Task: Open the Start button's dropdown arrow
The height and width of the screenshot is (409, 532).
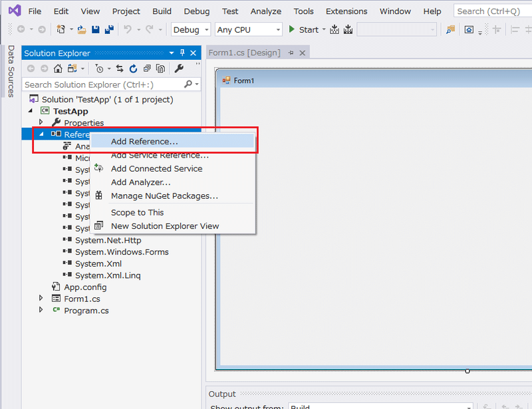Action: tap(324, 29)
